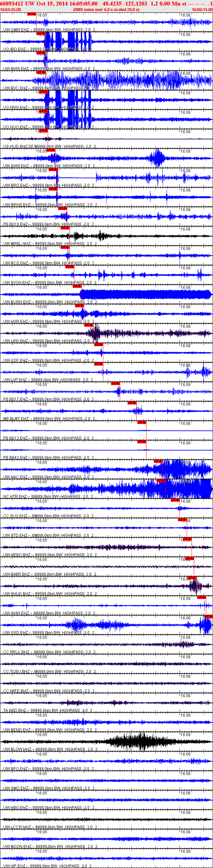
Task: Select the UW CMW EHZ trace label
Action: coord(49,30)
